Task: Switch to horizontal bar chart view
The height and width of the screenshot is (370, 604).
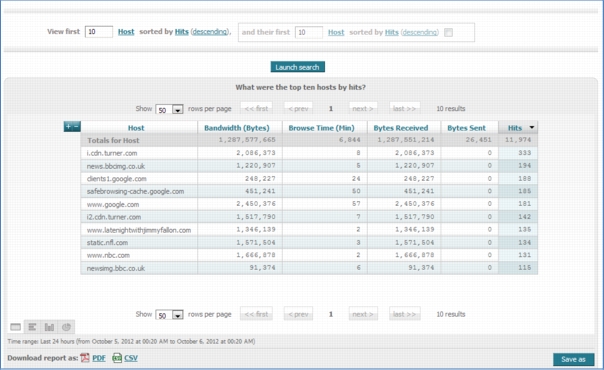Action: [x=32, y=327]
